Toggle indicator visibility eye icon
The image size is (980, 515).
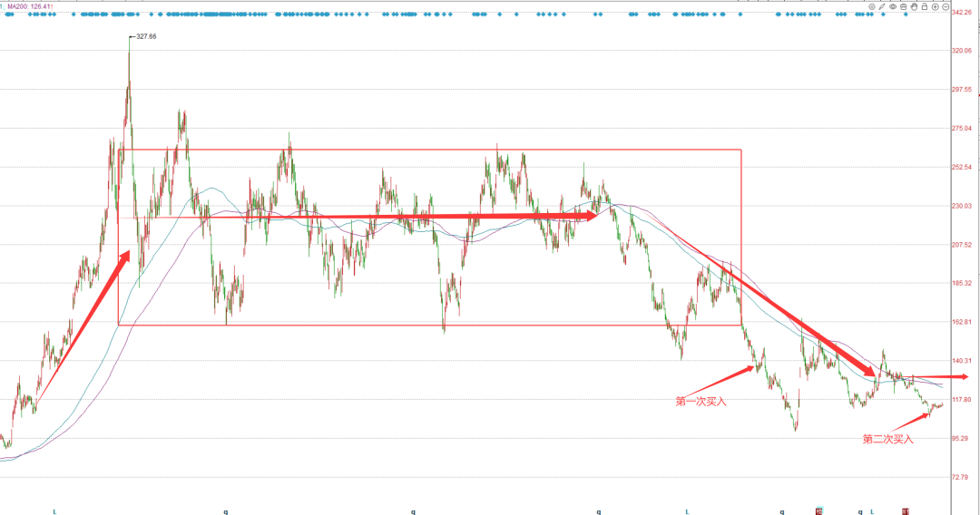click(x=893, y=7)
